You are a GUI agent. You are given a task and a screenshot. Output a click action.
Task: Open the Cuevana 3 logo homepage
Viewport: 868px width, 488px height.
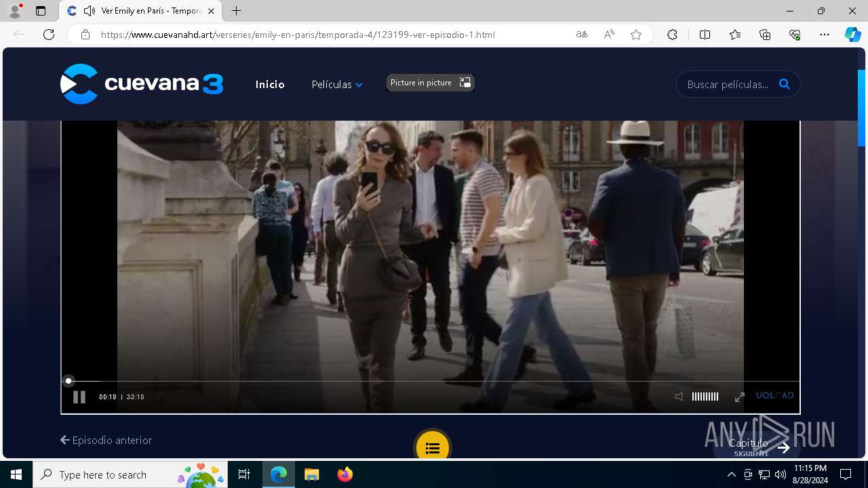(142, 84)
